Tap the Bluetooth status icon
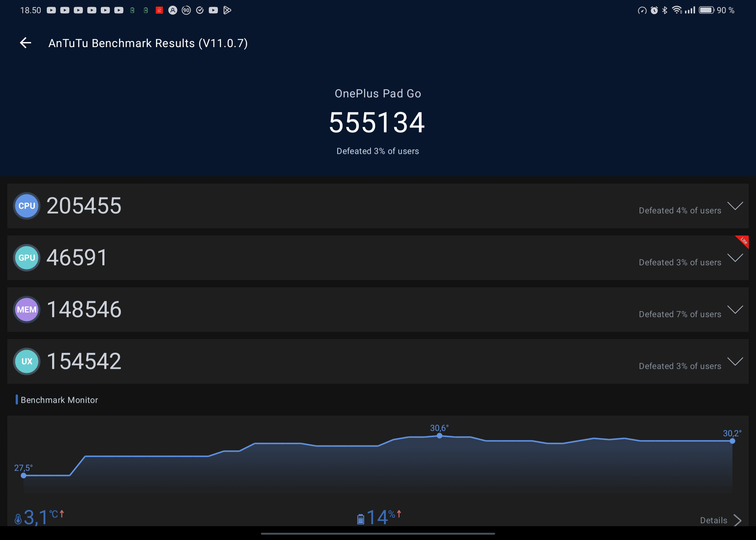 pos(665,10)
